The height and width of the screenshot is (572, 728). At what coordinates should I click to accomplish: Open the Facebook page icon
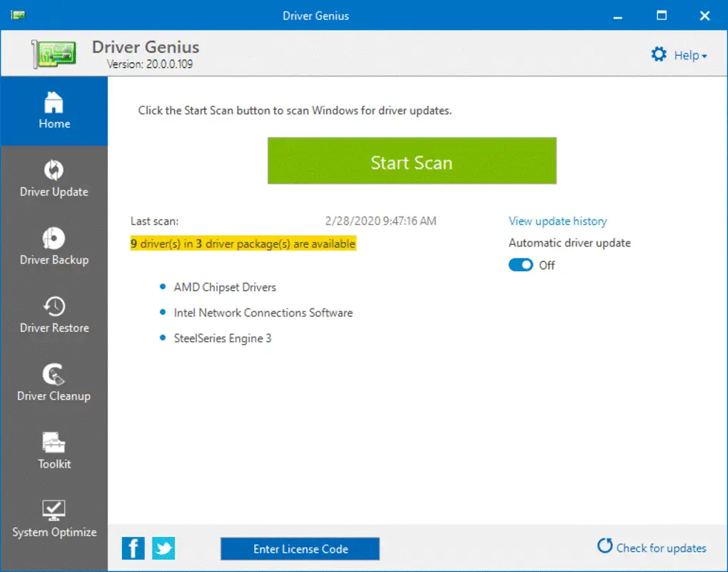point(133,548)
